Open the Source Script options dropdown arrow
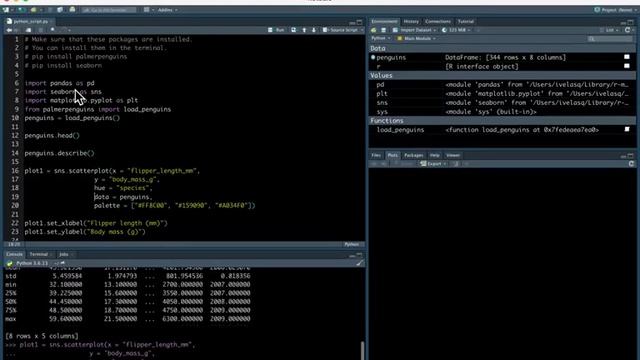This screenshot has width=640, height=360. (362, 30)
